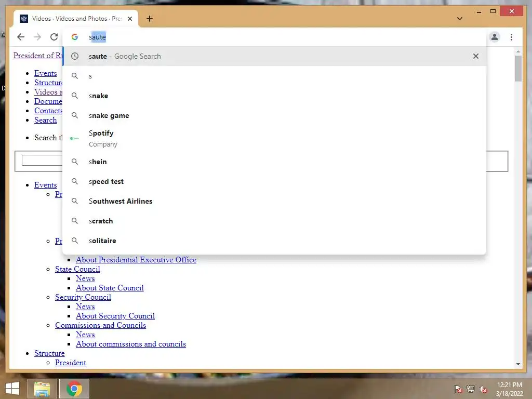Viewport: 532px width, 399px height.
Task: Open the Contacts link
Action: point(48,111)
